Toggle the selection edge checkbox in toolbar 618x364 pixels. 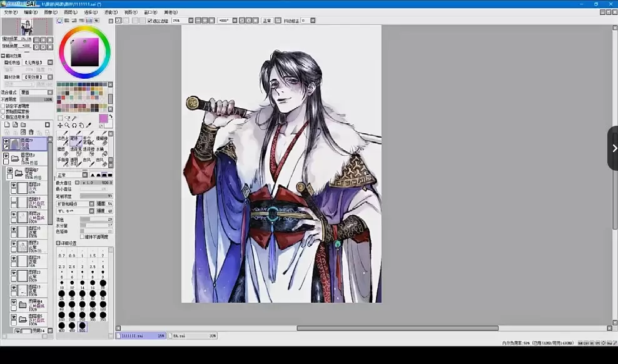[149, 21]
